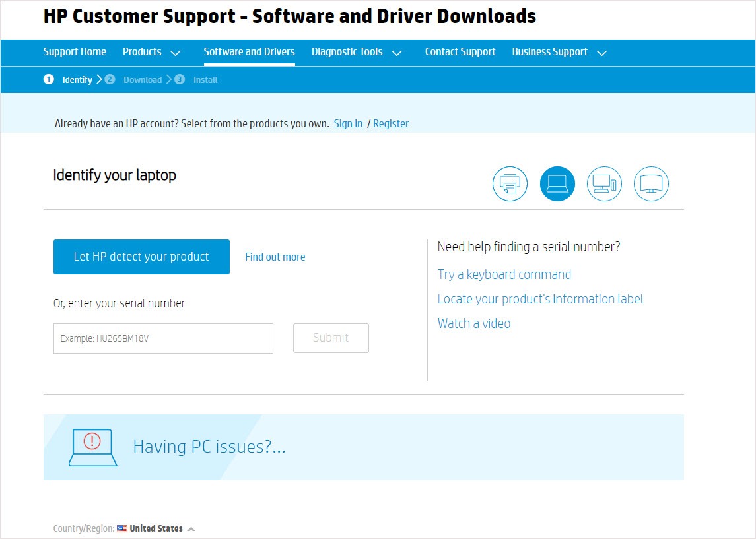Click the Submit button
Image resolution: width=756 pixels, height=539 pixels.
click(331, 338)
